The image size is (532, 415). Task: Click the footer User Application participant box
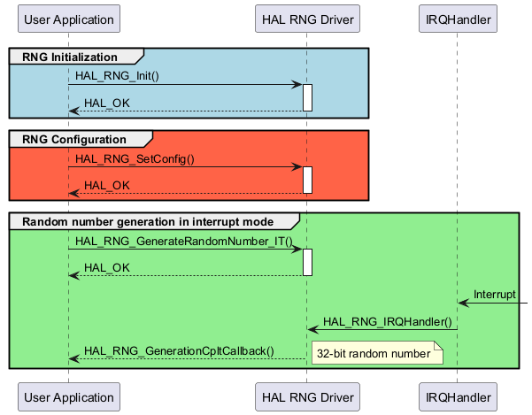[69, 396]
